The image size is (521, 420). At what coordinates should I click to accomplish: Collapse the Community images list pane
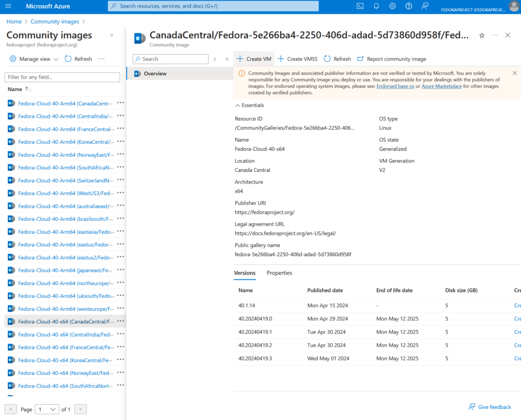111,35
